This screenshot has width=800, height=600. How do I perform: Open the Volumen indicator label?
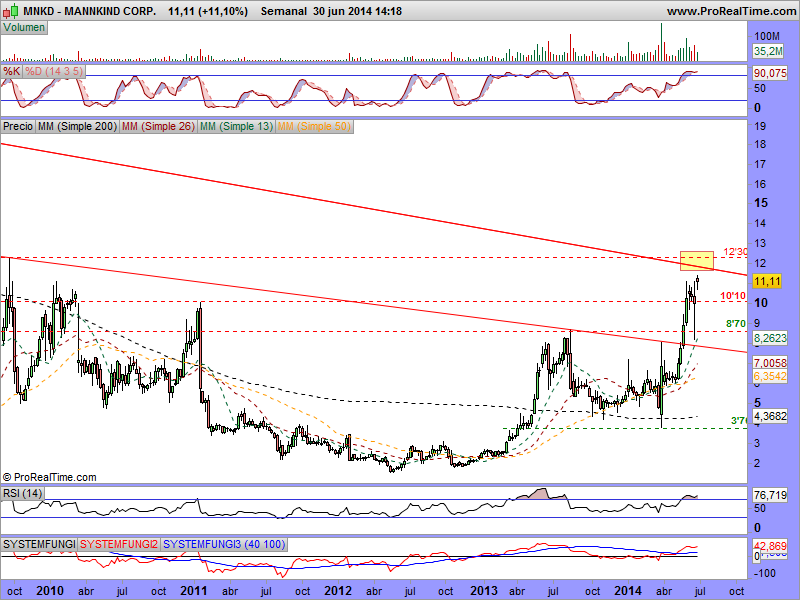pos(24,28)
